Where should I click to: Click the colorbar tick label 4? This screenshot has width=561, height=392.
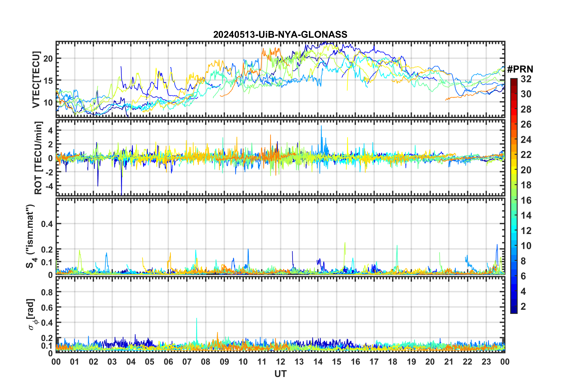click(x=523, y=291)
